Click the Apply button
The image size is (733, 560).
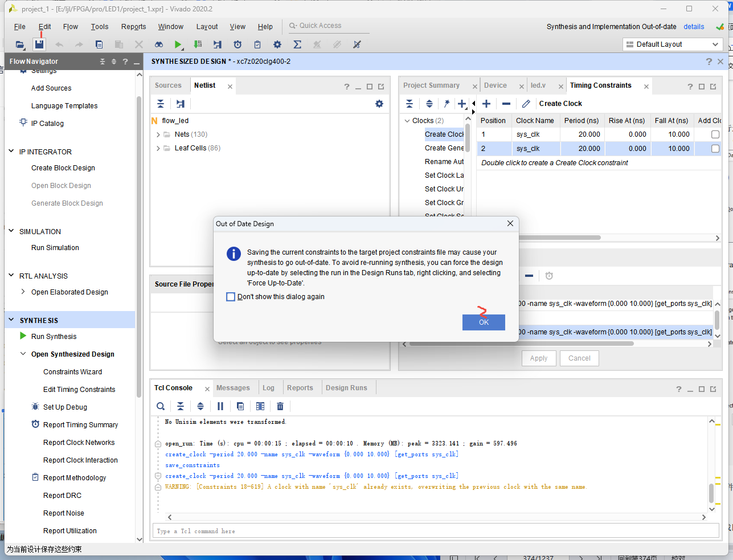point(539,358)
